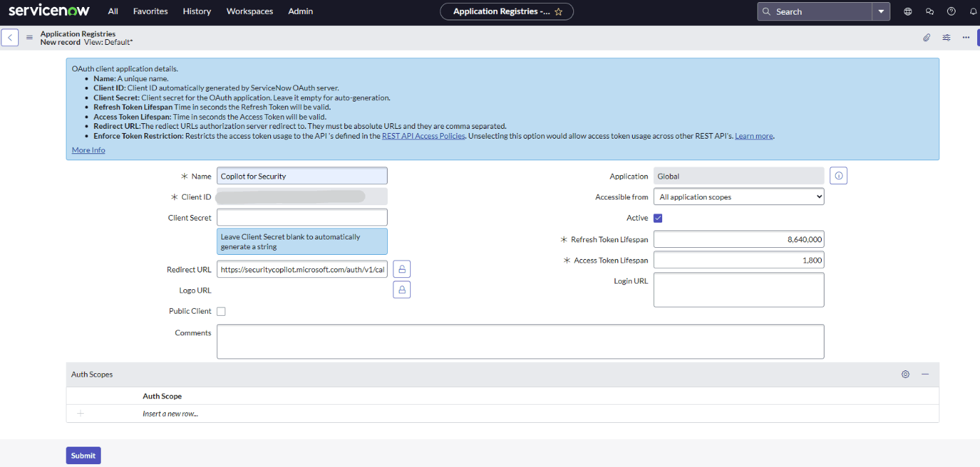Click the Client Secret input field
The image size is (980, 467).
point(302,217)
